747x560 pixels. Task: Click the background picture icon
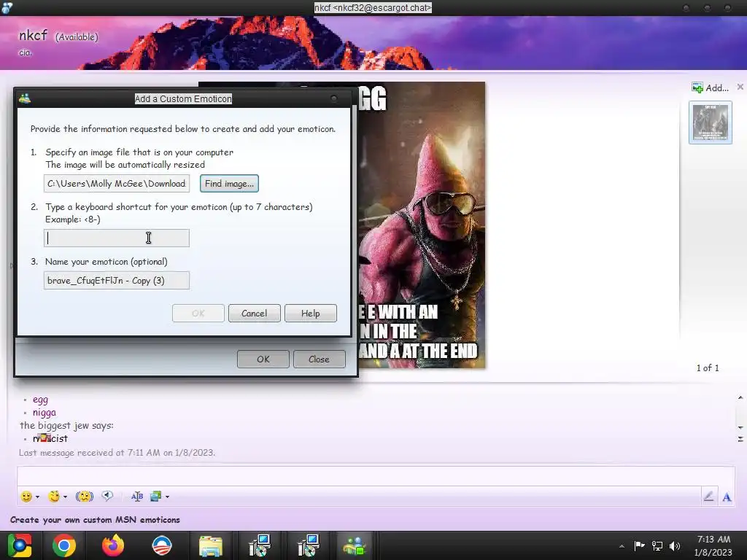pyautogui.click(x=156, y=497)
